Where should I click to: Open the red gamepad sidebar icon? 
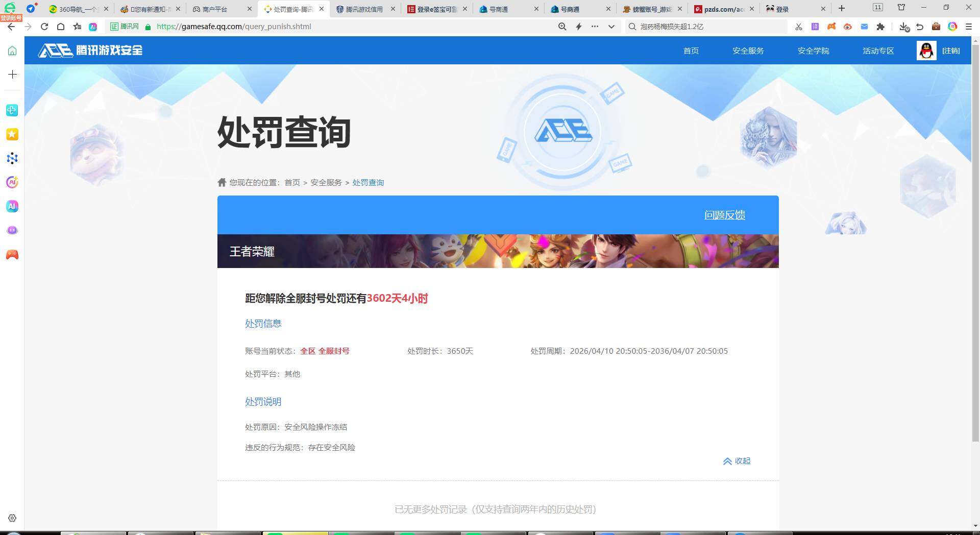(x=12, y=254)
